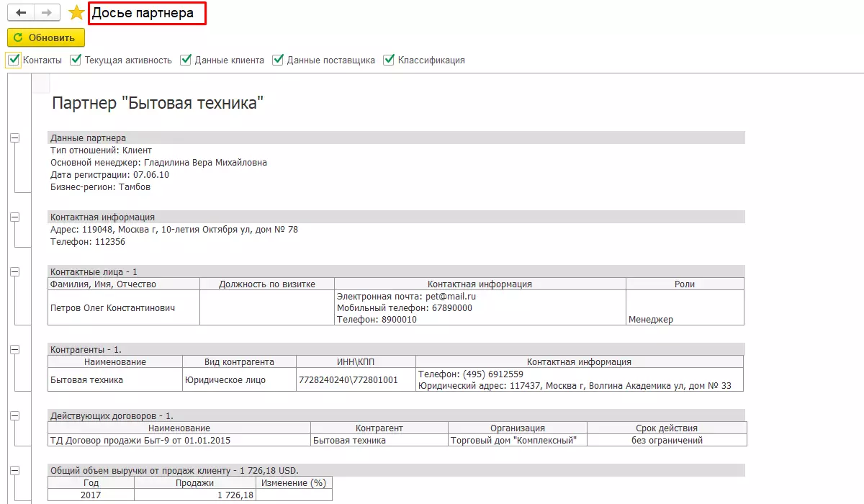Collapse the Действующих договоров group
Image resolution: width=864 pixels, height=504 pixels.
(15, 415)
